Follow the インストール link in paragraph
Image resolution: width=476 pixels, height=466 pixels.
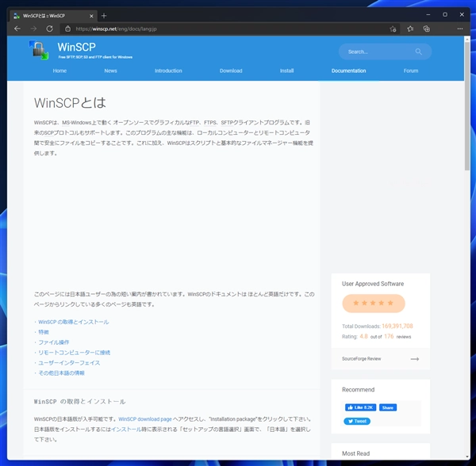tap(126, 430)
